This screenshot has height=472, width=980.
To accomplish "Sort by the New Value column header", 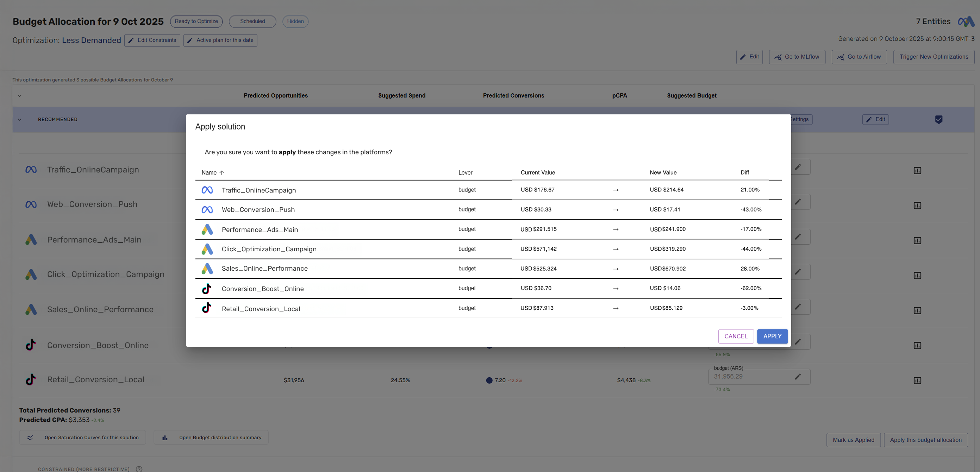I will [x=663, y=173].
